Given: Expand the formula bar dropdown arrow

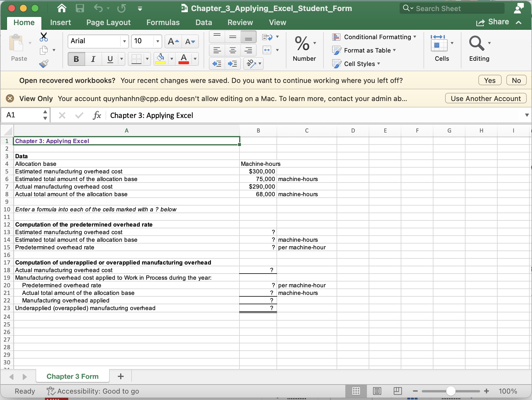Looking at the screenshot, I should [x=527, y=115].
